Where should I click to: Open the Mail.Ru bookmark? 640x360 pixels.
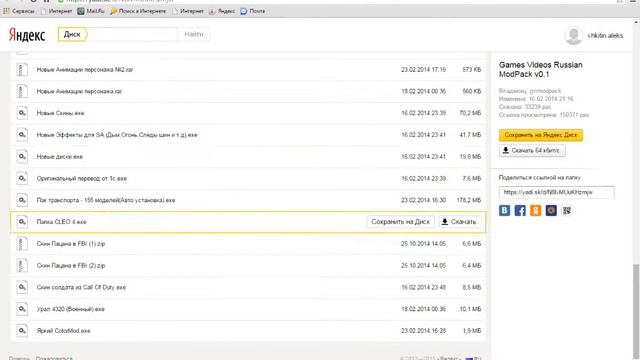(91, 11)
